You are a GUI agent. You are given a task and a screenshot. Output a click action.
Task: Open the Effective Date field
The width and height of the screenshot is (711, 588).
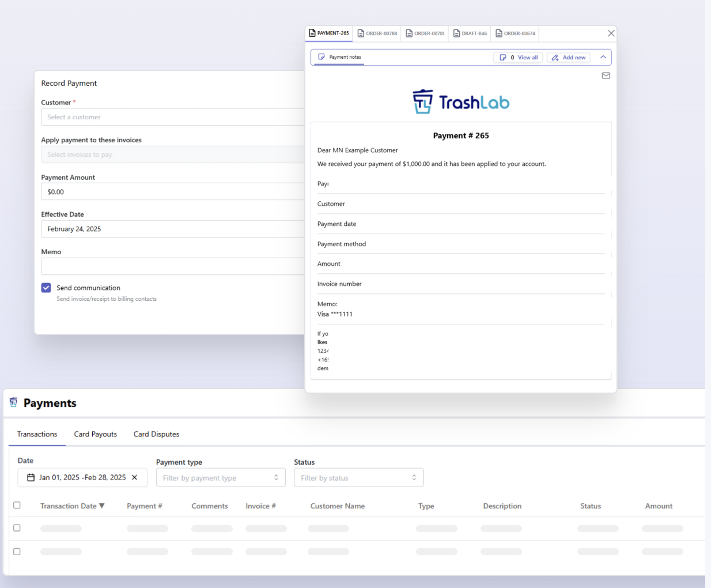click(x=173, y=229)
